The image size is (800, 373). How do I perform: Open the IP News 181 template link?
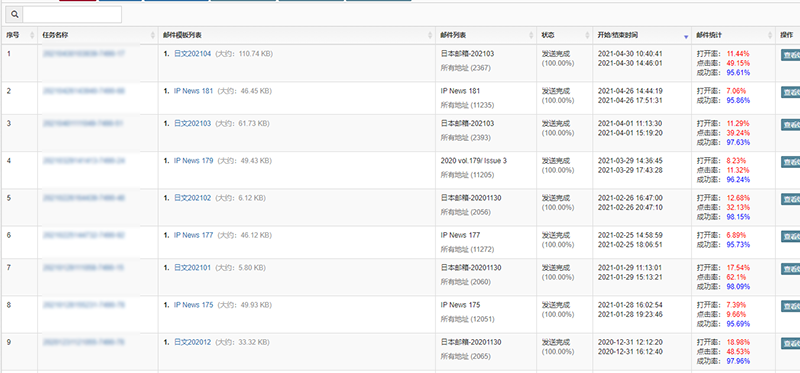pyautogui.click(x=193, y=91)
